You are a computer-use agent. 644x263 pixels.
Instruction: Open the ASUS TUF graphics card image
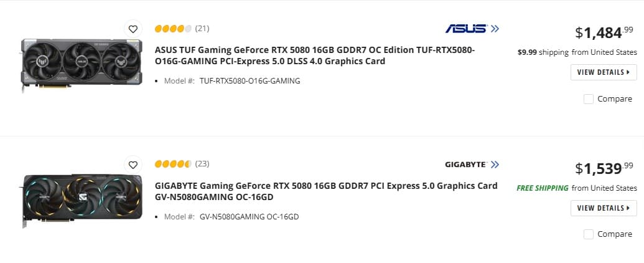[82, 65]
